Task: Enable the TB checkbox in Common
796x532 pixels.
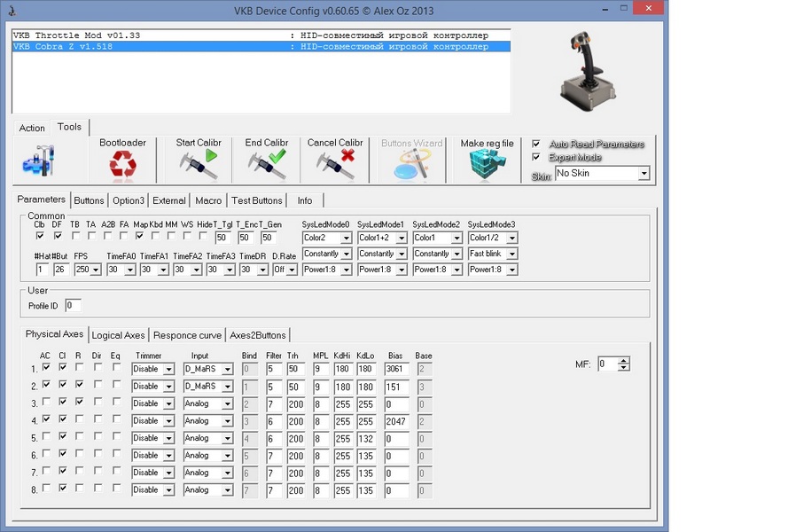Action: coord(75,236)
